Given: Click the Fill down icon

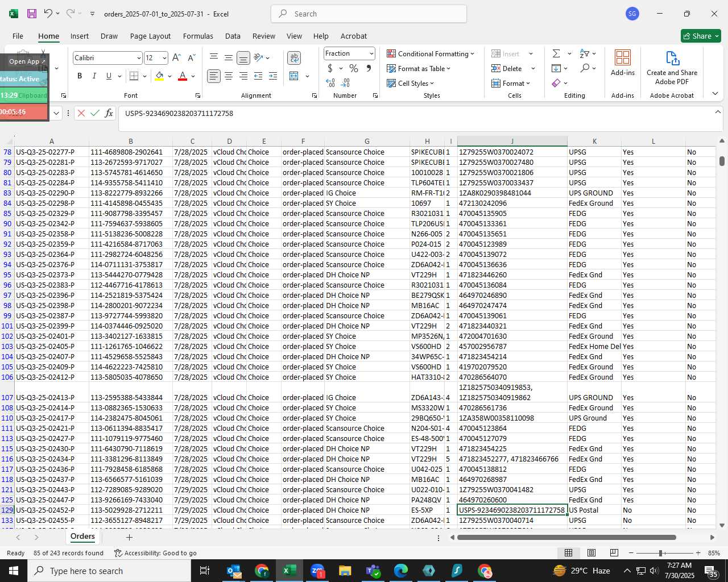Looking at the screenshot, I should tap(556, 68).
